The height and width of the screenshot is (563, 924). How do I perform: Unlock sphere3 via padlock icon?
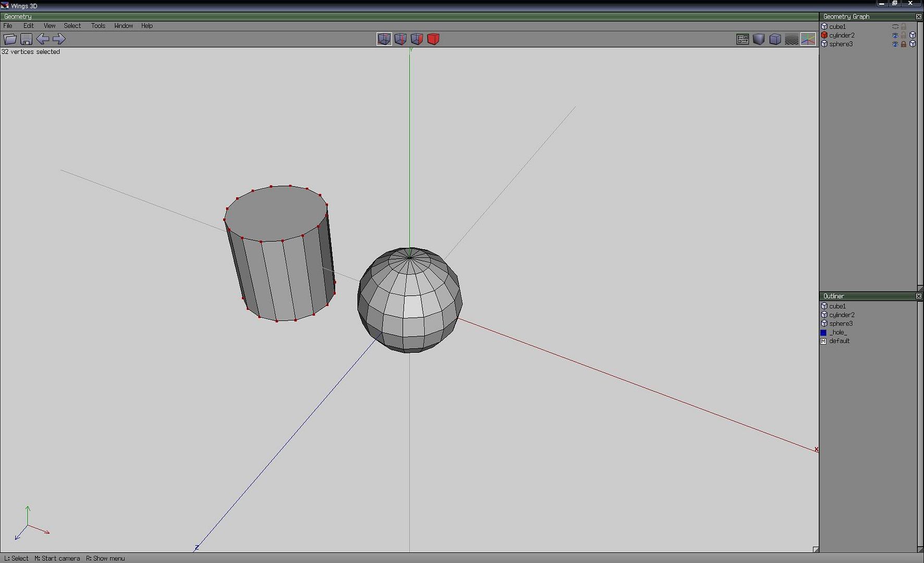tap(904, 44)
